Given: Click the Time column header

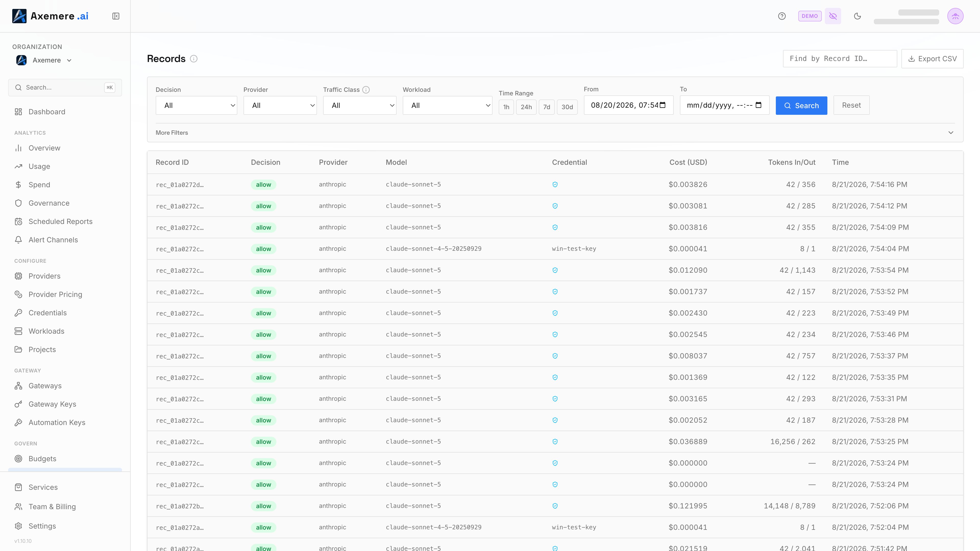Looking at the screenshot, I should coord(840,162).
